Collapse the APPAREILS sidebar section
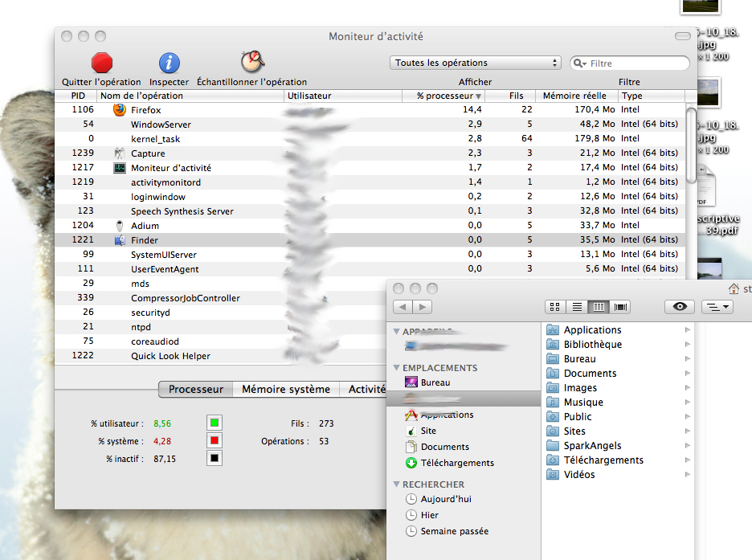The width and height of the screenshot is (752, 560). pyautogui.click(x=396, y=331)
